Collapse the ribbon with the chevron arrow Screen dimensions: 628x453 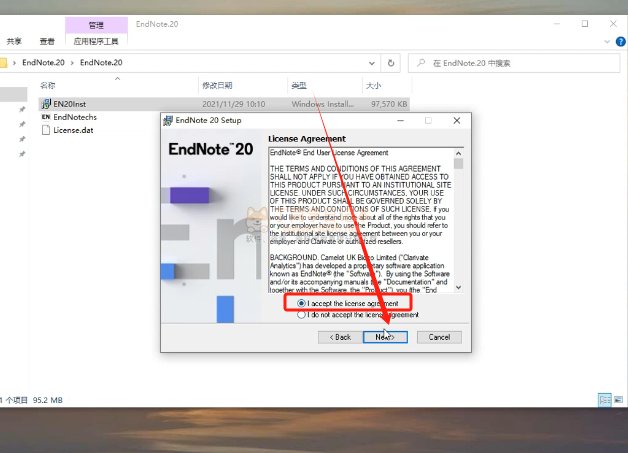tap(607, 41)
